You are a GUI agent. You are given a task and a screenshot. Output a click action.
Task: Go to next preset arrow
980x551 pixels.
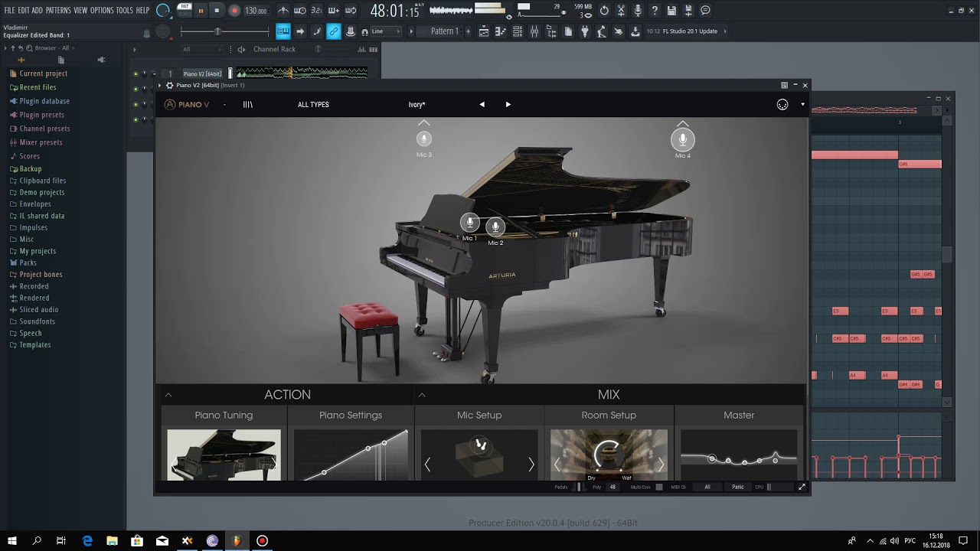508,105
